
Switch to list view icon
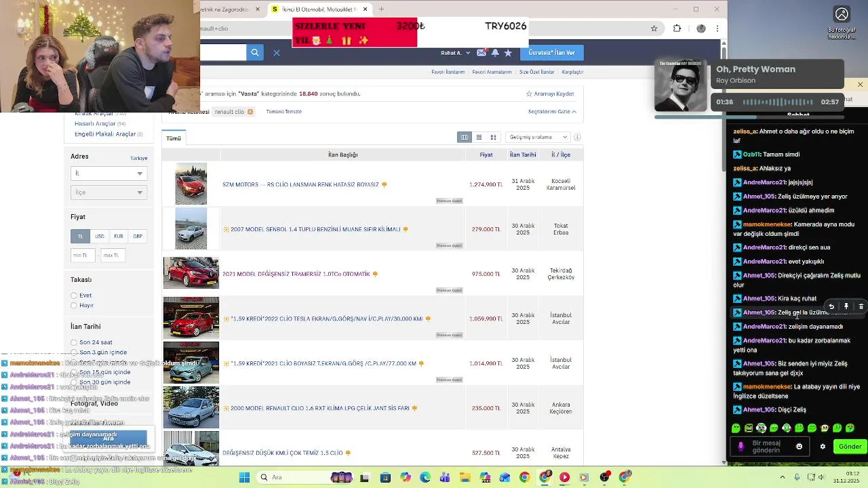tap(479, 137)
